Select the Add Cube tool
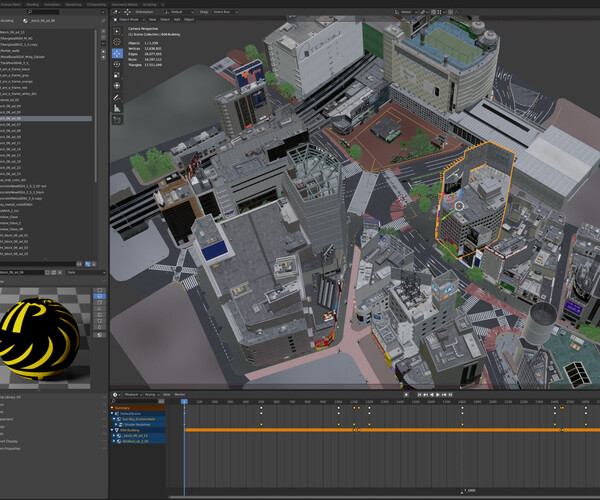This screenshot has width=600, height=500. (x=117, y=120)
